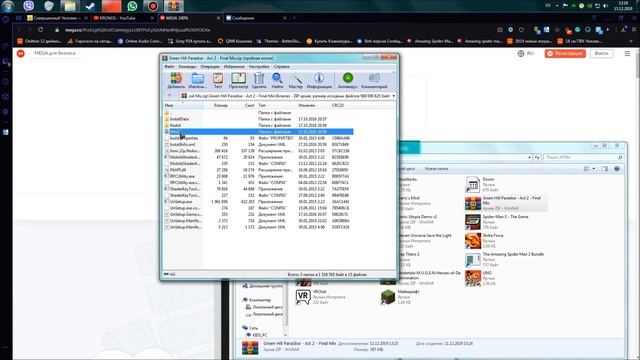The width and height of the screenshot is (640, 360).
Task: Click the Explorer help question mark icon
Action: coord(617,169)
